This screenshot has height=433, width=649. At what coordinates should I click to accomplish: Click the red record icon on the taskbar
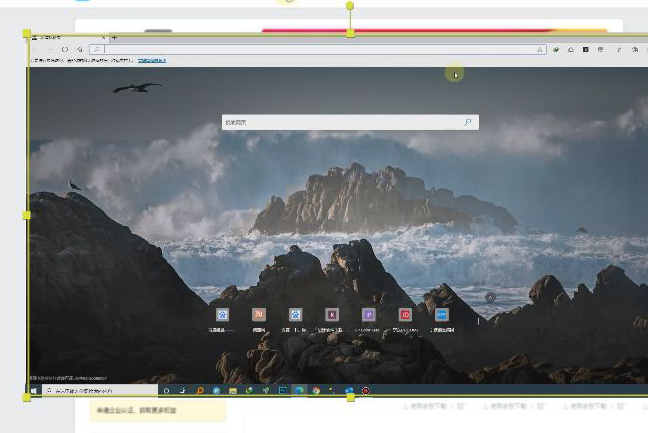click(365, 390)
